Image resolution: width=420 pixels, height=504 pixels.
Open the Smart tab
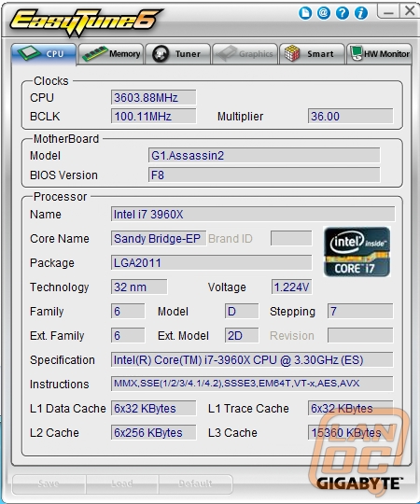coord(312,54)
